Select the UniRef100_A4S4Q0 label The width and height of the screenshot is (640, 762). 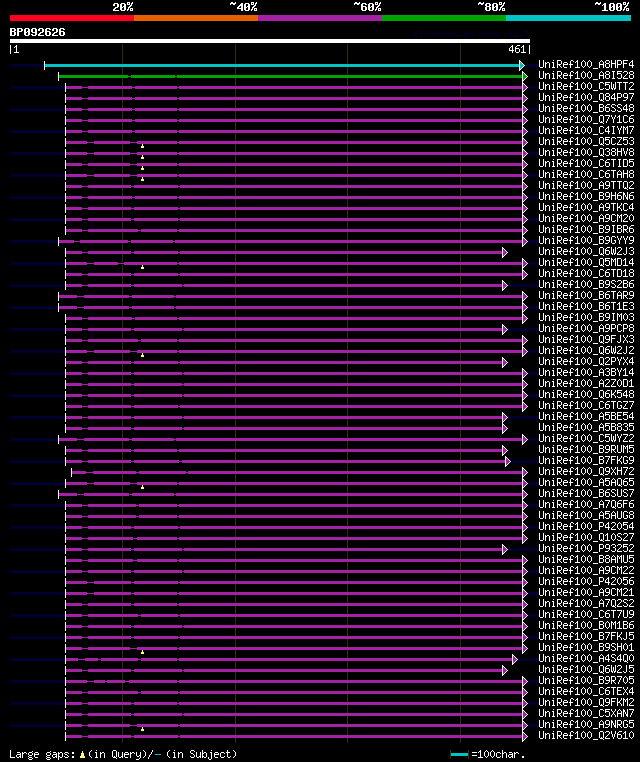click(586, 658)
